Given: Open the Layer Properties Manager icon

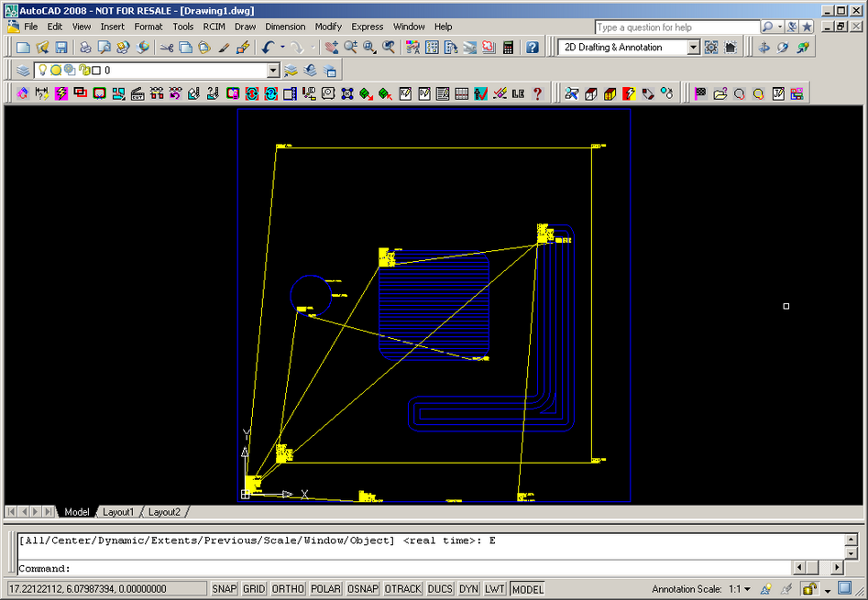Looking at the screenshot, I should click(23, 71).
